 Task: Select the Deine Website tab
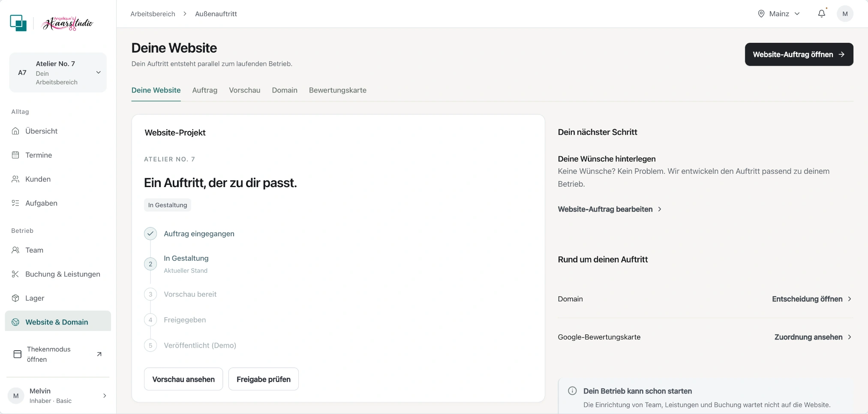click(156, 90)
